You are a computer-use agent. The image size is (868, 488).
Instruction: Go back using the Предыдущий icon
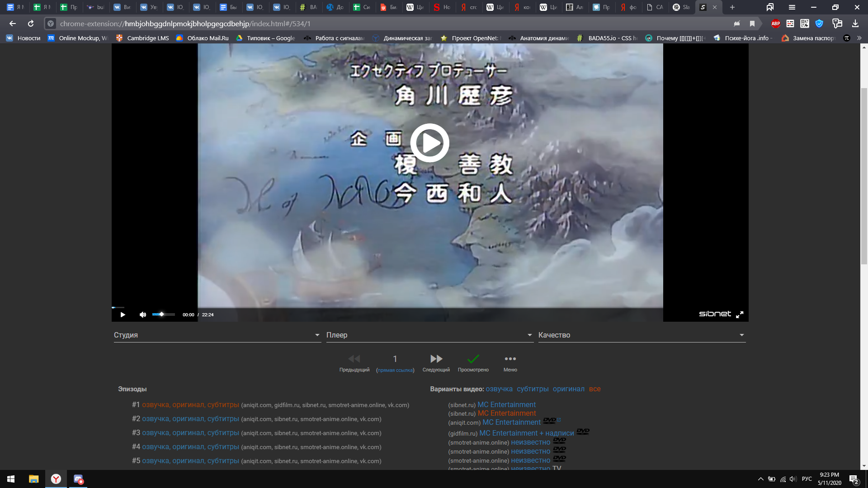(x=354, y=359)
